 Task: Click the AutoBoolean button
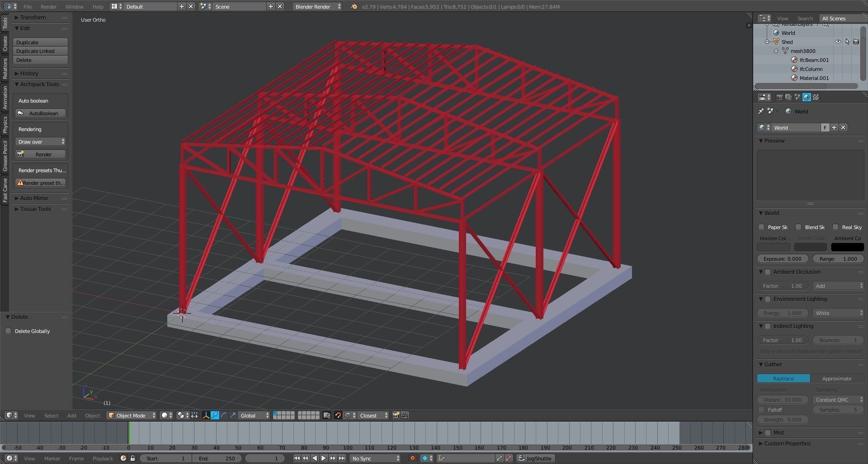[41, 113]
